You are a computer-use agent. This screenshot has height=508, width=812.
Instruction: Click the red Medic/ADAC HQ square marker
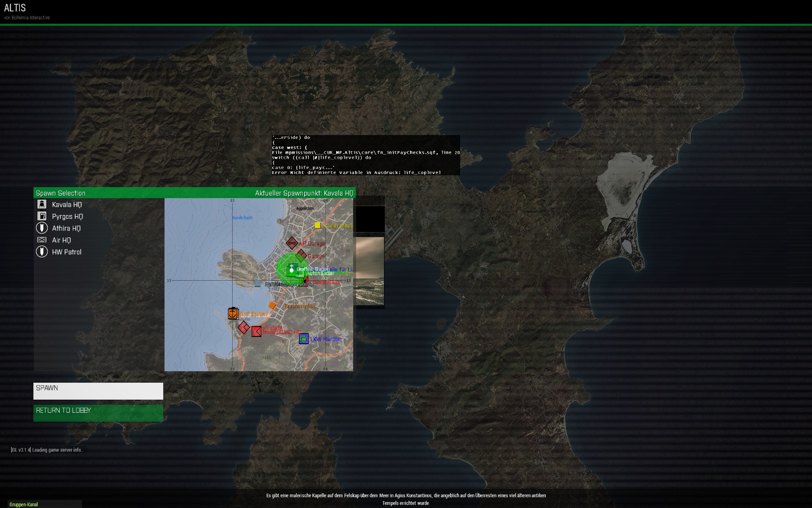[x=256, y=332]
